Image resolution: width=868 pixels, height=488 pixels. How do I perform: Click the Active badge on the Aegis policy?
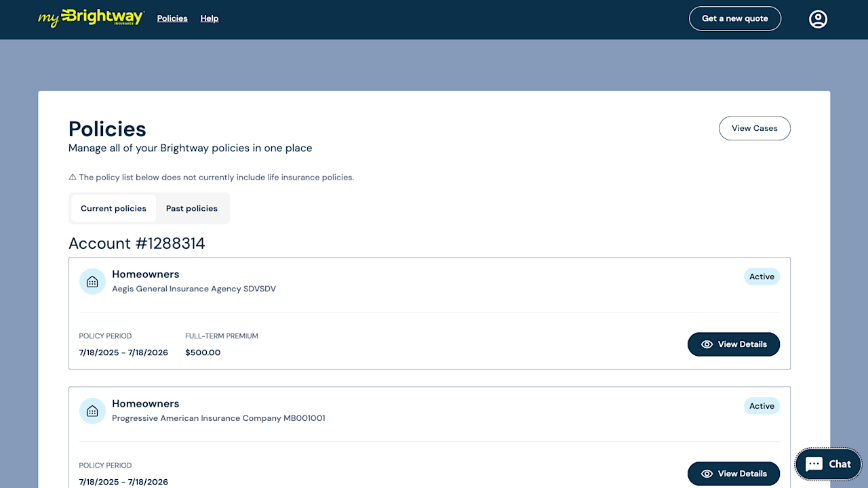[762, 277]
